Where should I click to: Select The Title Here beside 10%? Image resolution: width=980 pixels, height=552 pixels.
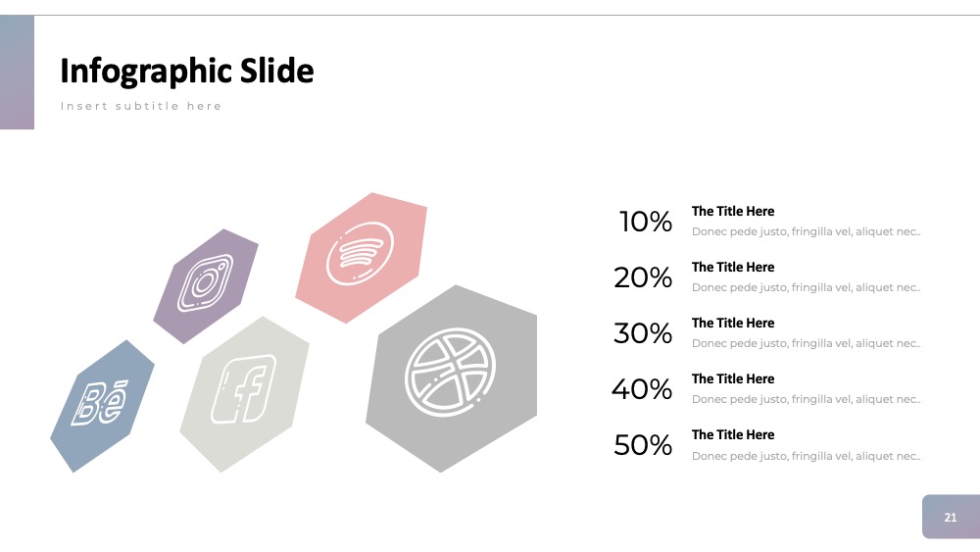[x=732, y=212]
